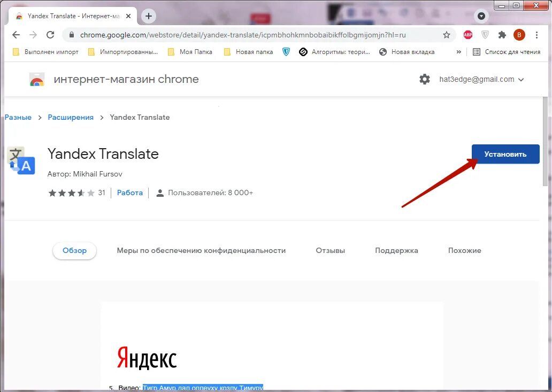
Task: Click Автор: Mikhail Fursov text
Action: tap(85, 174)
